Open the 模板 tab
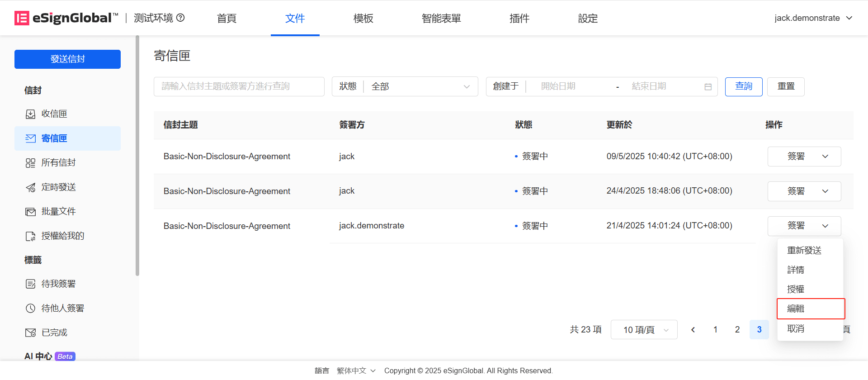868x380 pixels. pyautogui.click(x=363, y=18)
